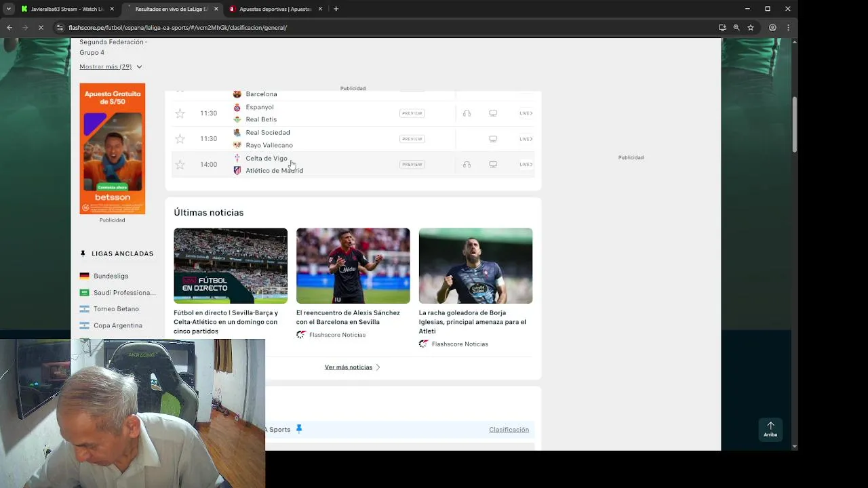Click the Real Sociedad club crest

click(x=237, y=132)
